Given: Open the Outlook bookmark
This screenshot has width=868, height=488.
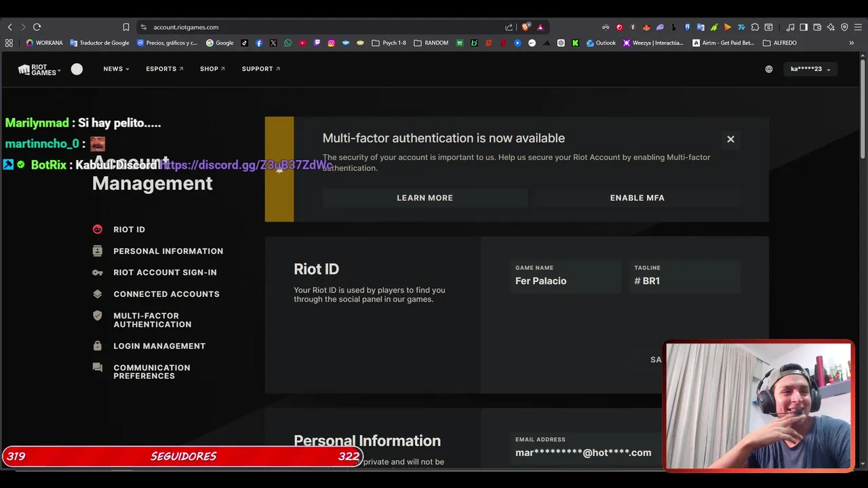Looking at the screenshot, I should [601, 43].
